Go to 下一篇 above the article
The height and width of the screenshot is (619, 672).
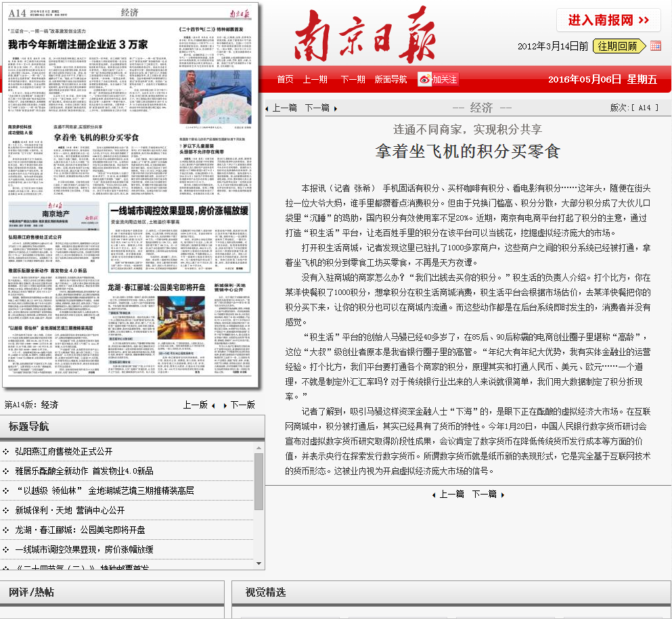point(317,108)
